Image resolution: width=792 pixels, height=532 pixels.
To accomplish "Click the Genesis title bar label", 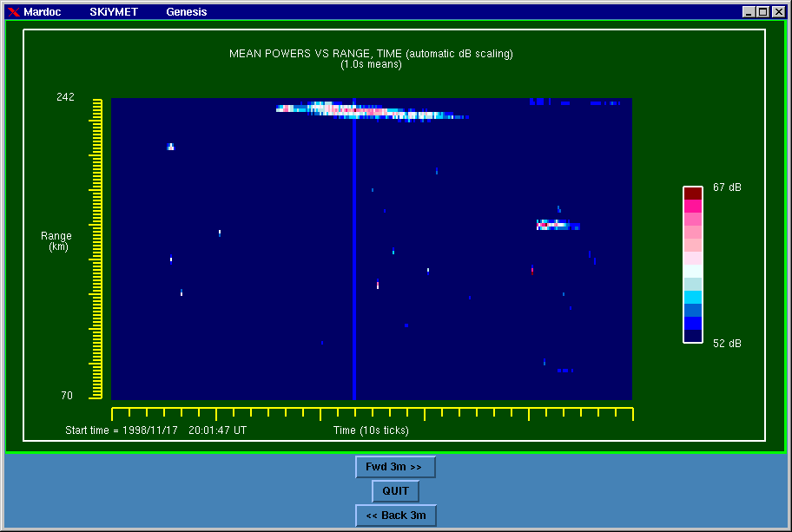I will click(x=187, y=12).
